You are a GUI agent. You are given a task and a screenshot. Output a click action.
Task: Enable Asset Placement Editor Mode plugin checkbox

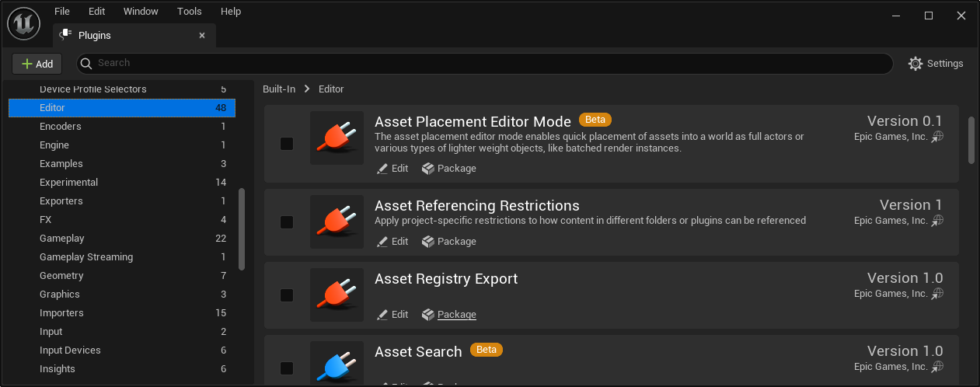tap(287, 144)
